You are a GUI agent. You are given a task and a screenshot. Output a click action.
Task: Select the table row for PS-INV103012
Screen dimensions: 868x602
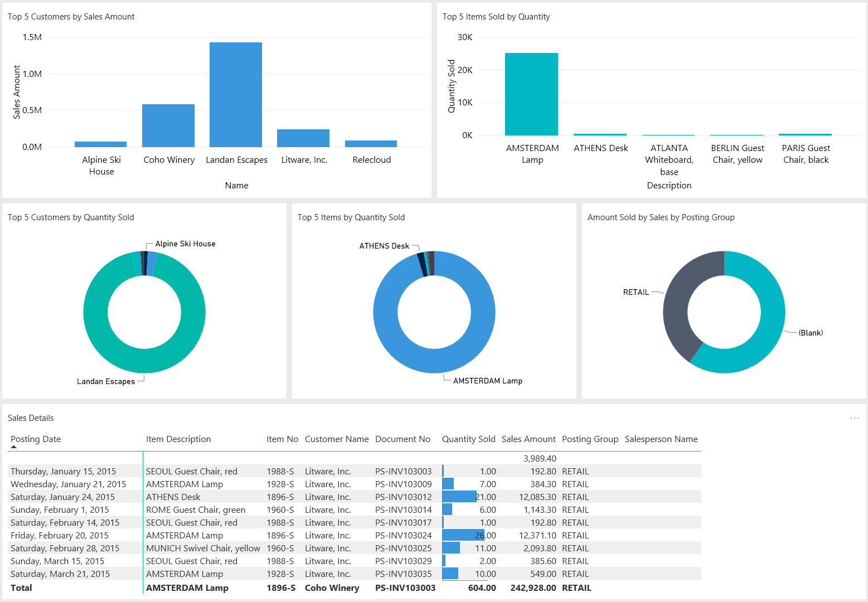click(x=223, y=497)
